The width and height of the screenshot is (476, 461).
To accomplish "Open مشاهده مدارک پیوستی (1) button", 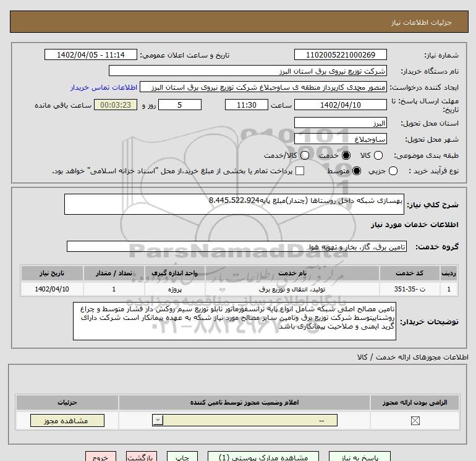I will point(263,457).
